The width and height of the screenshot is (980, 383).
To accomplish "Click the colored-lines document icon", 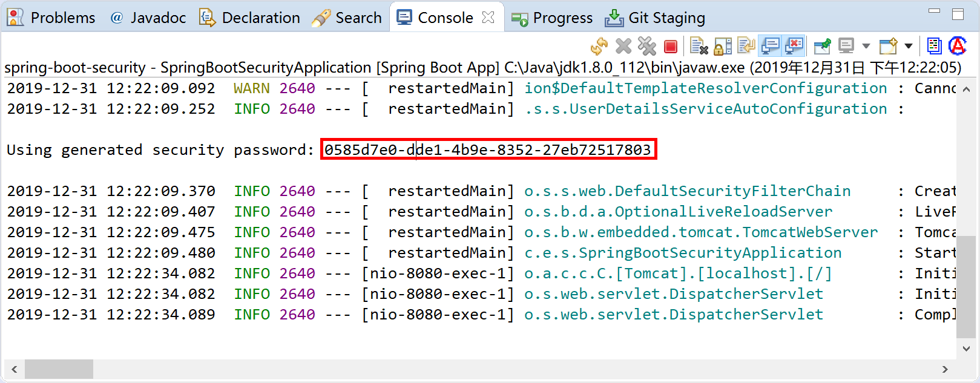I will coord(934,47).
